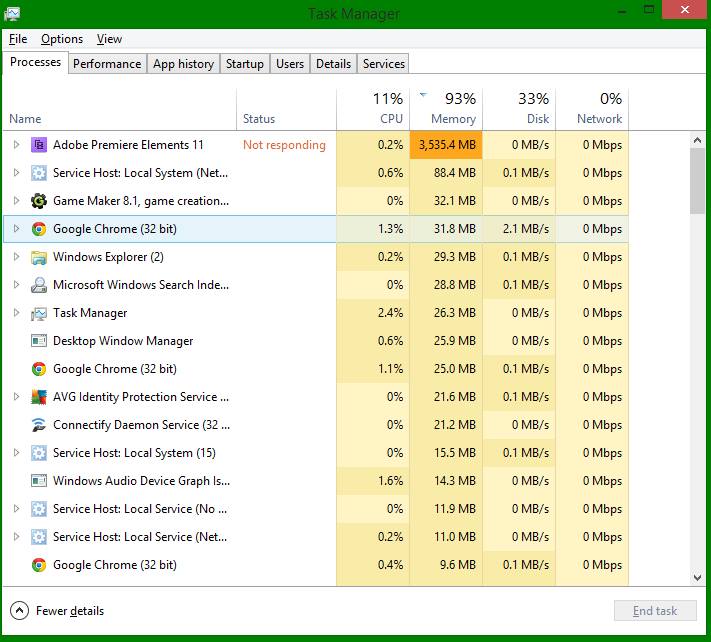The image size is (711, 642).
Task: Sort processes by Memory column
Action: click(x=446, y=110)
